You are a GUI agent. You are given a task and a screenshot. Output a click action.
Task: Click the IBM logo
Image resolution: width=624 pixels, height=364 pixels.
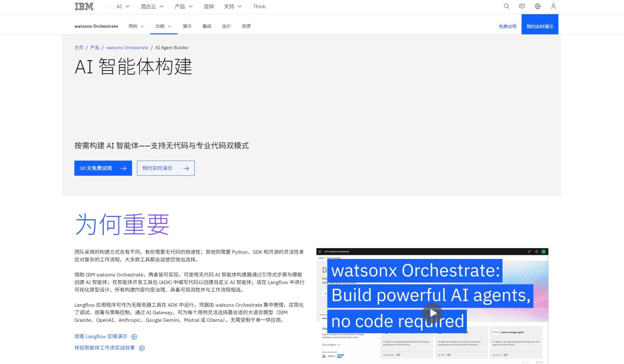[84, 6]
